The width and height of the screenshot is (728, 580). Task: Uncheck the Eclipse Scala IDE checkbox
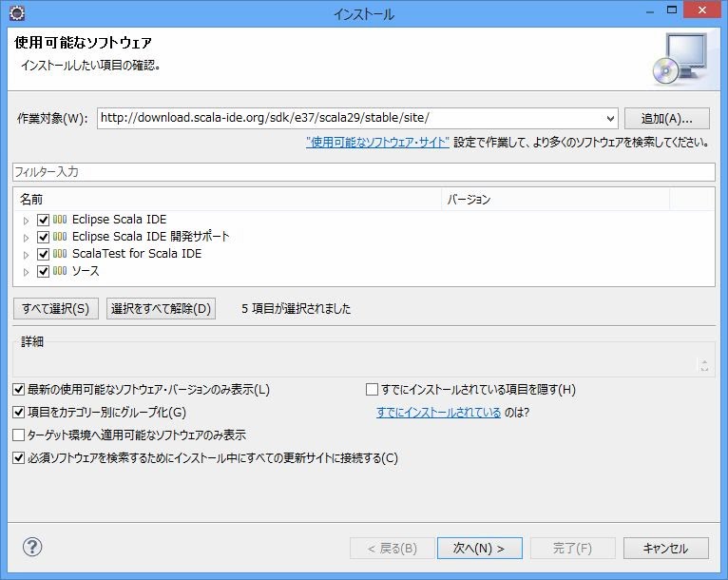[x=43, y=220]
